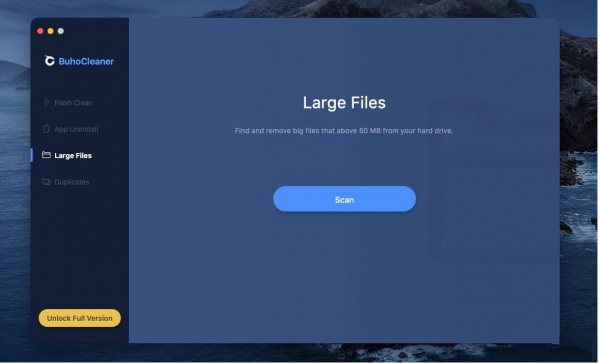Open the Flash Clean section
600x363 pixels.
(x=73, y=103)
